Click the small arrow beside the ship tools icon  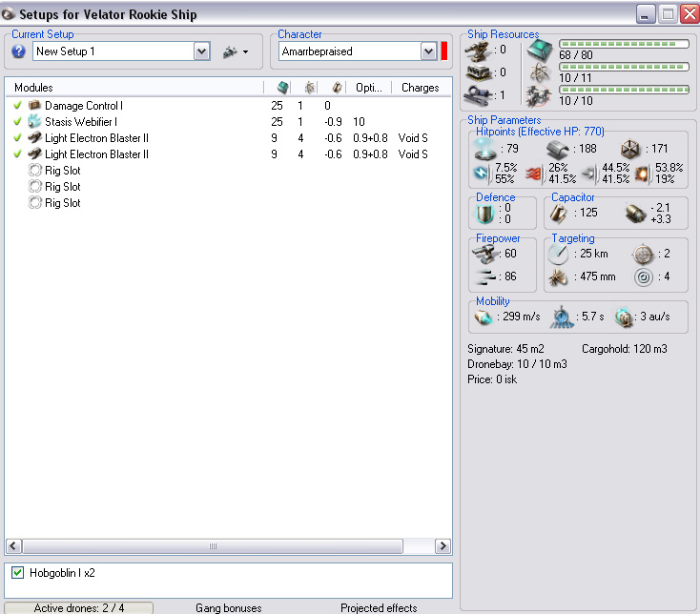[245, 52]
